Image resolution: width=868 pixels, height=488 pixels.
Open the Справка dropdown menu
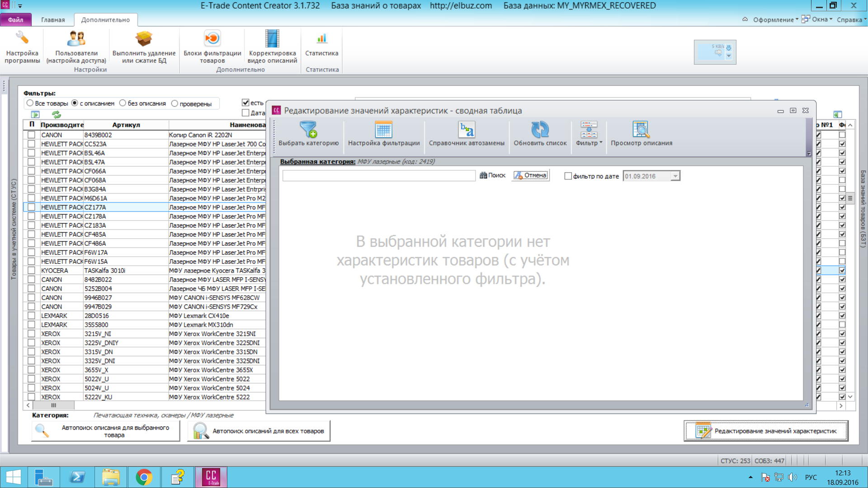(x=852, y=19)
